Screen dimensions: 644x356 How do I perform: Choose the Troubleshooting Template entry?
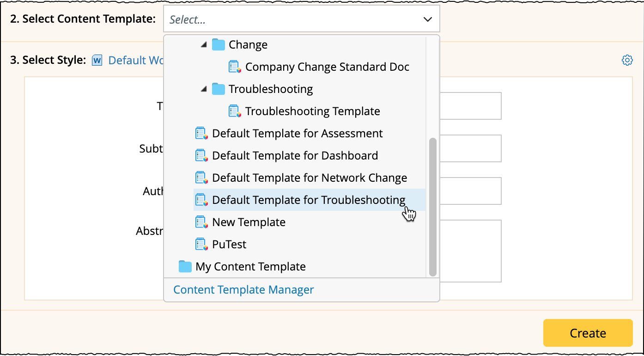coord(312,111)
